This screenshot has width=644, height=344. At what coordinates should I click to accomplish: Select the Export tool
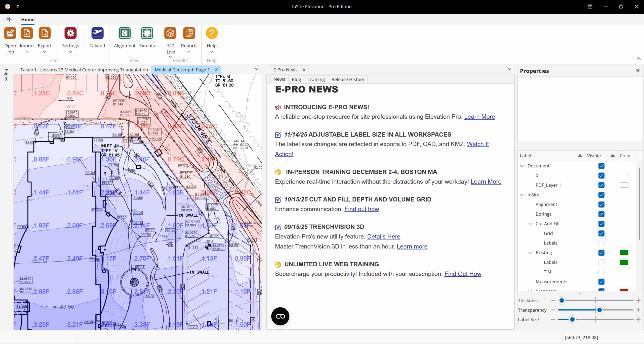click(x=45, y=33)
